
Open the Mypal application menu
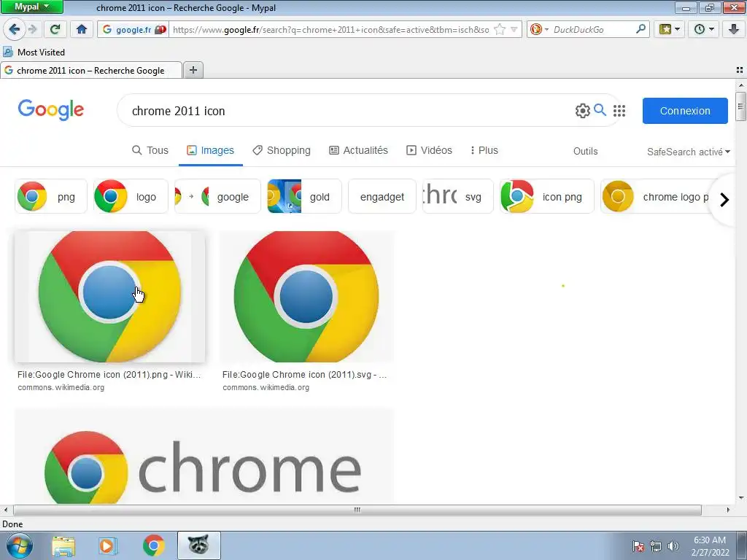32,7
